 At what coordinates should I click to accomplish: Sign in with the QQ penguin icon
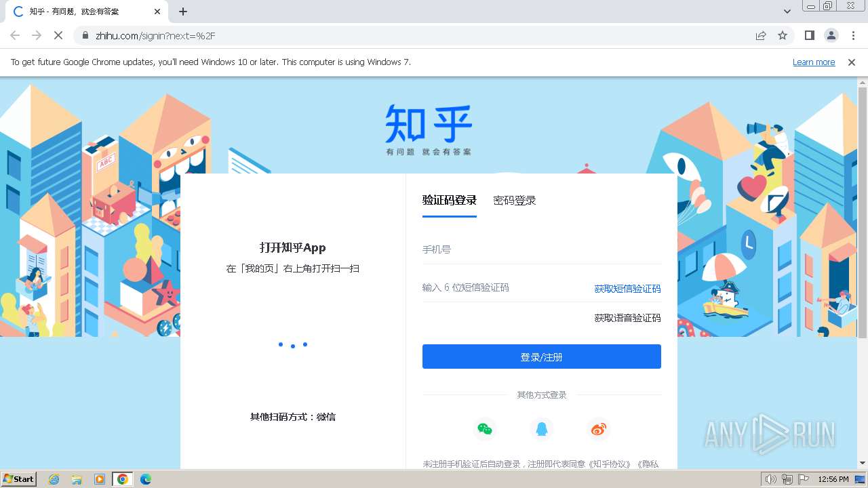541,428
